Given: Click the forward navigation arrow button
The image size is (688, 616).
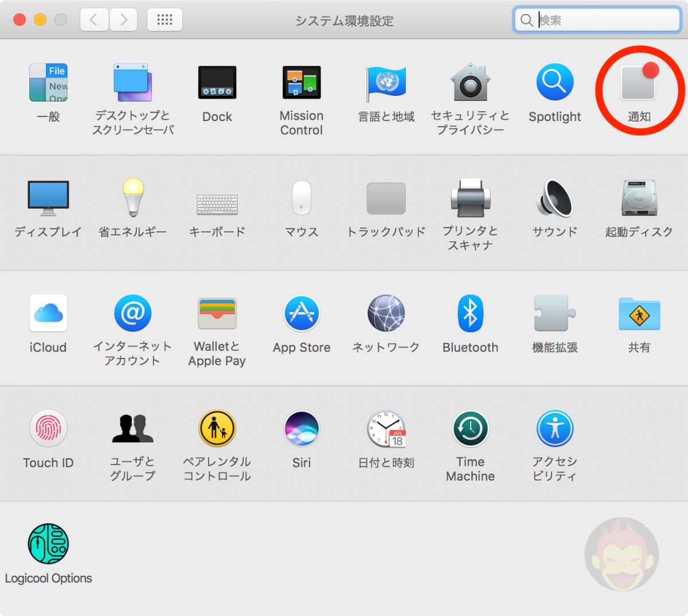Looking at the screenshot, I should (123, 20).
